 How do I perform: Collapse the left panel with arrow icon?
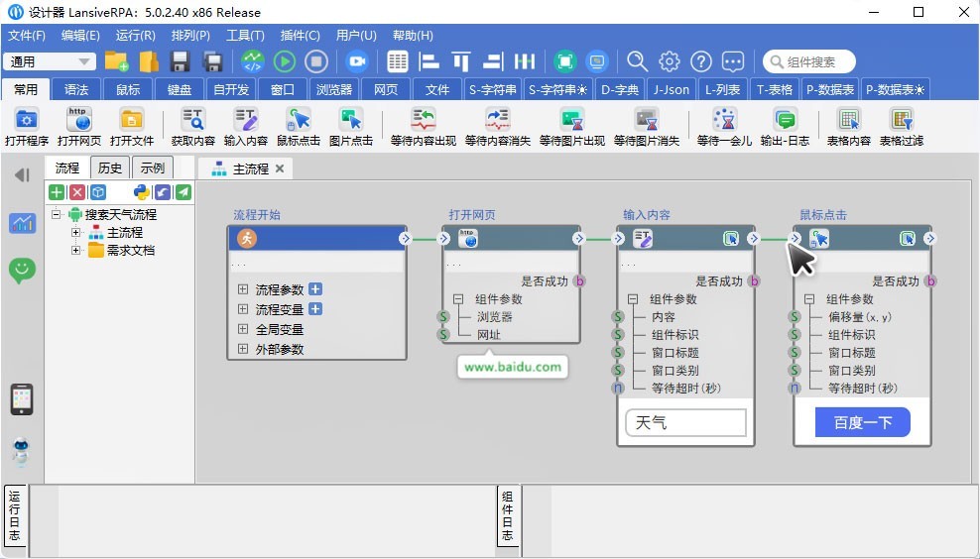click(x=21, y=175)
